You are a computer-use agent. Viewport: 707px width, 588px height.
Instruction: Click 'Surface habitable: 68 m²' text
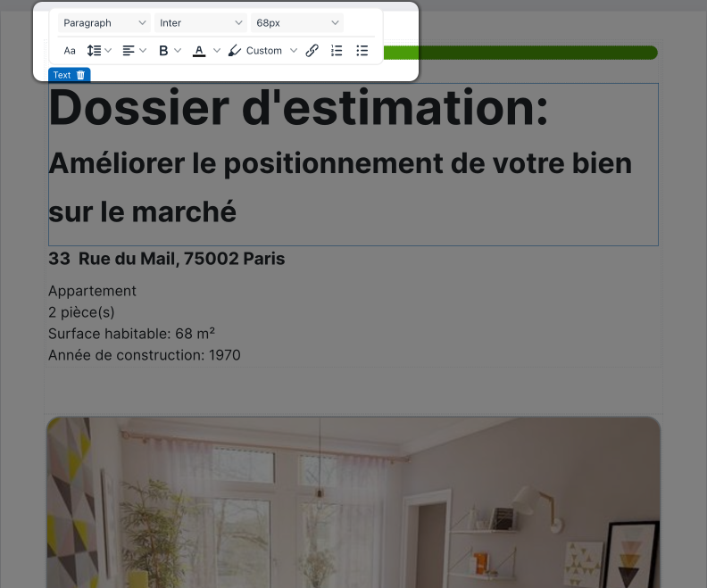(131, 334)
